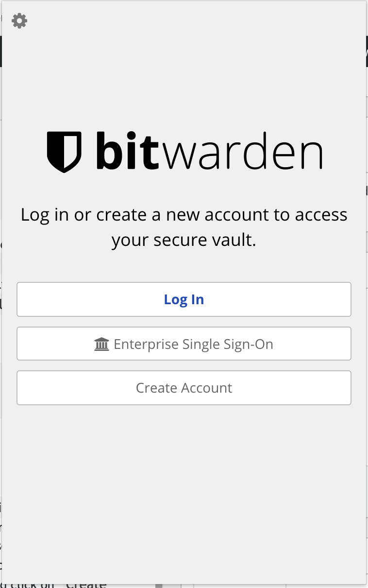Click the bank icon beside Enterprise Single Sign-On

(101, 345)
